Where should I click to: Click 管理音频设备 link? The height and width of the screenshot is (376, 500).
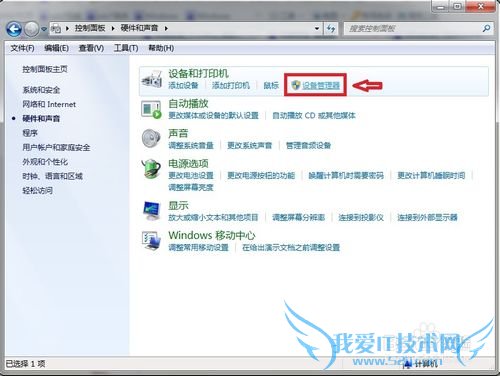pyautogui.click(x=308, y=146)
